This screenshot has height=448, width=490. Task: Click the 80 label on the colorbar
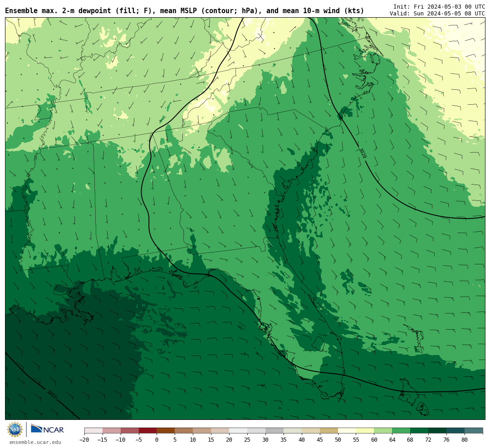[465, 439]
